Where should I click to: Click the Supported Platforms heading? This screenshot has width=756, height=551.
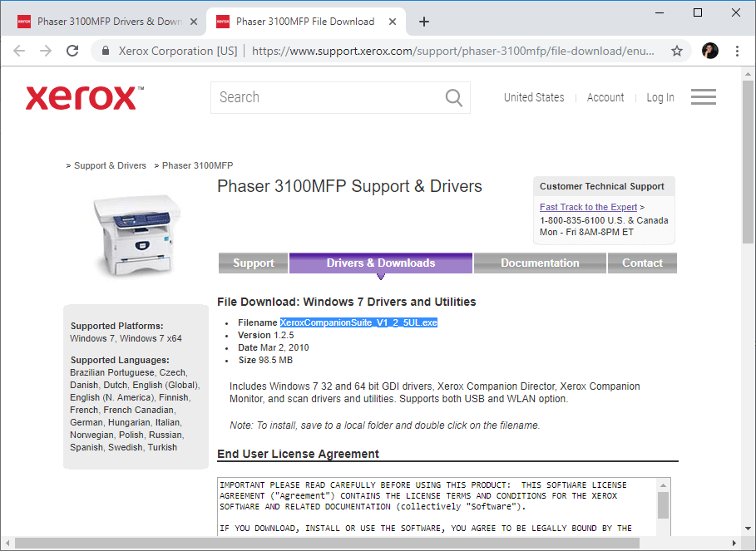[116, 326]
